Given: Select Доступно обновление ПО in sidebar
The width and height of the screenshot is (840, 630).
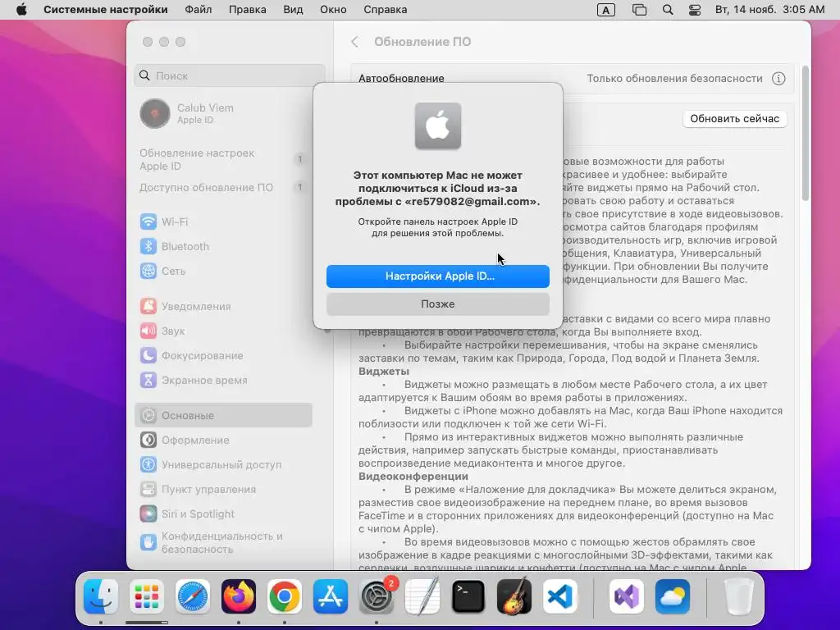Looking at the screenshot, I should pyautogui.click(x=225, y=188).
